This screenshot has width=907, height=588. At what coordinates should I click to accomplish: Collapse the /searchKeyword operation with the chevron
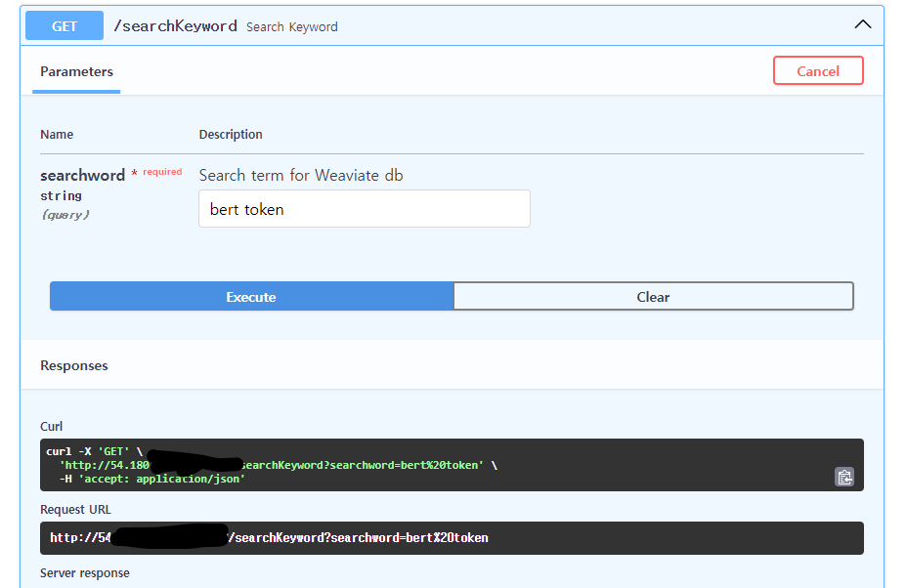862,24
